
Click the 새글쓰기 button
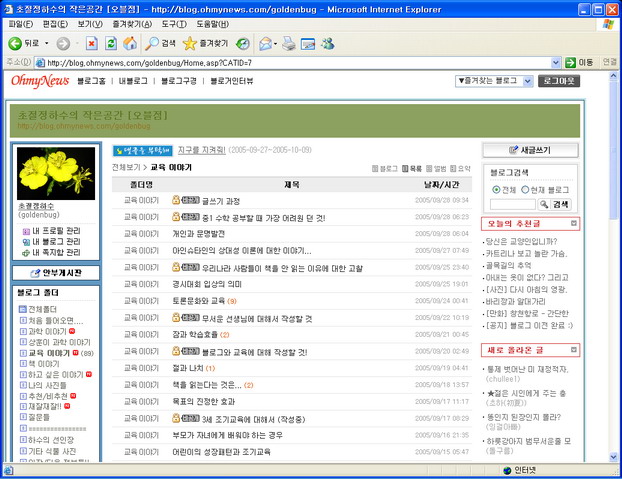click(530, 150)
